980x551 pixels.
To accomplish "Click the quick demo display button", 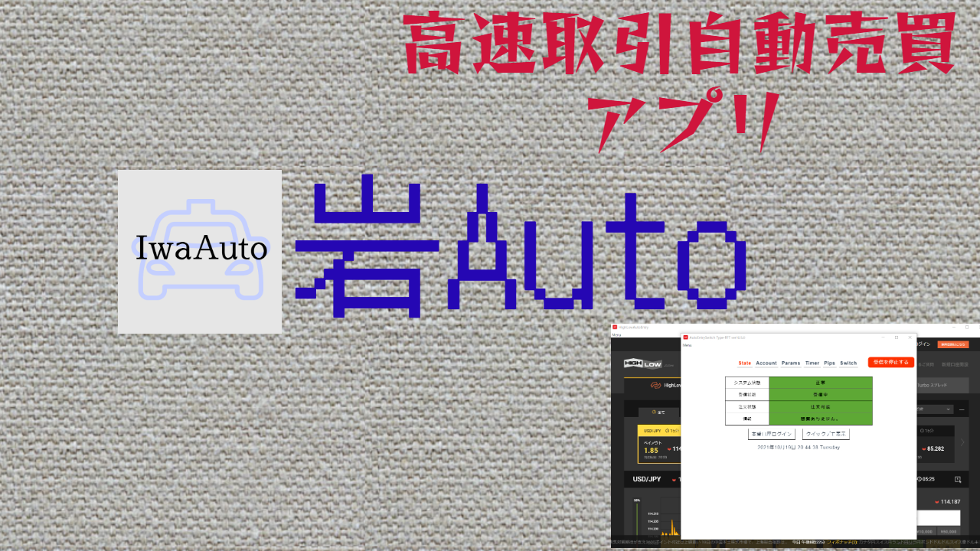I will coord(826,434).
